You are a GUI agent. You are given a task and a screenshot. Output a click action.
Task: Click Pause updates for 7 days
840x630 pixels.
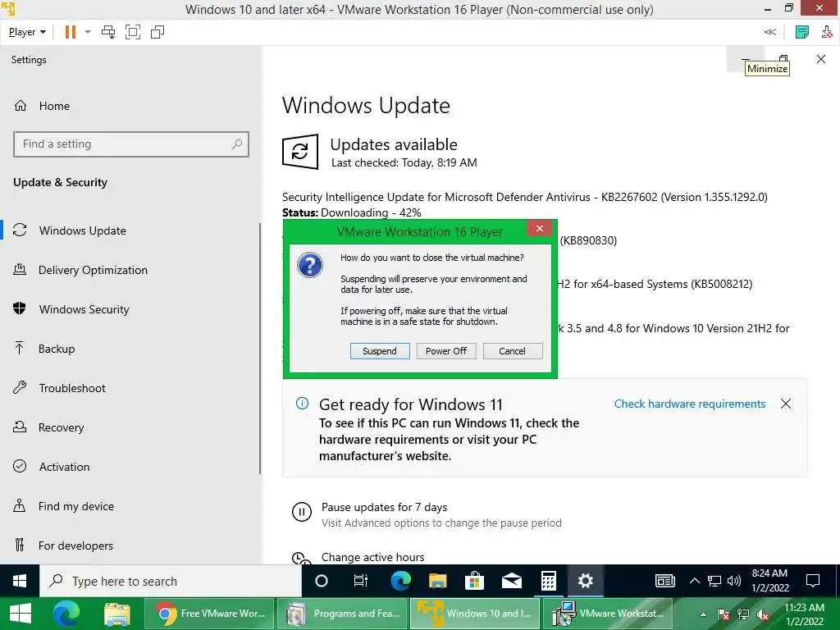click(384, 507)
